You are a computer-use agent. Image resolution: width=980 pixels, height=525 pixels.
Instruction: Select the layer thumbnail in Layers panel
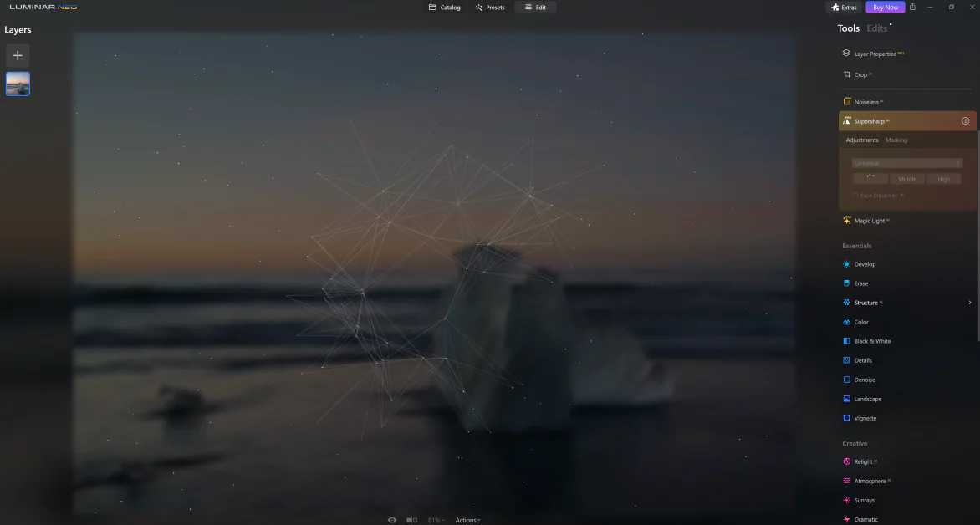tap(18, 84)
